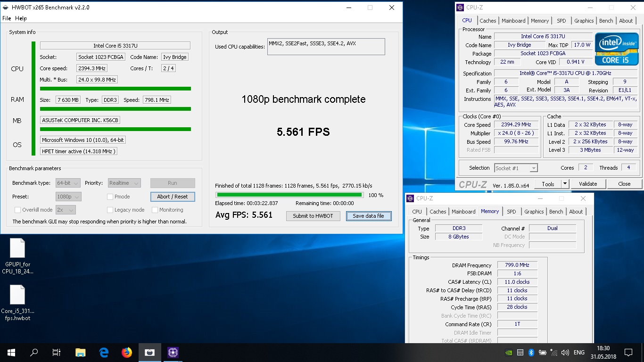Open Bench tab in lower CPU-Z window
The image size is (644, 362).
556,212
